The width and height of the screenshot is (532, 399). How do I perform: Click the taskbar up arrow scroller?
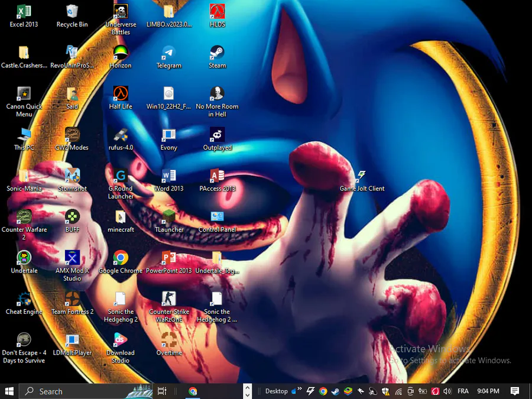(248, 387)
